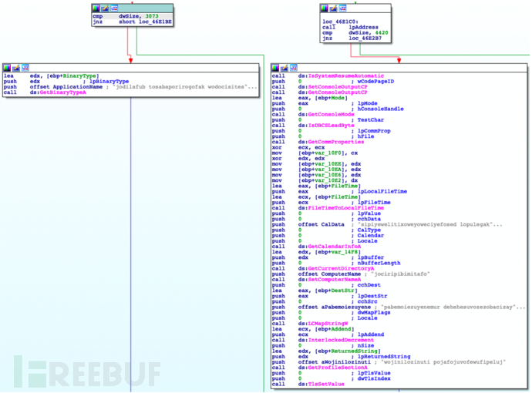
Task: Click the 'offset aWojinilozinuti' operand
Action: pyautogui.click(x=335, y=362)
